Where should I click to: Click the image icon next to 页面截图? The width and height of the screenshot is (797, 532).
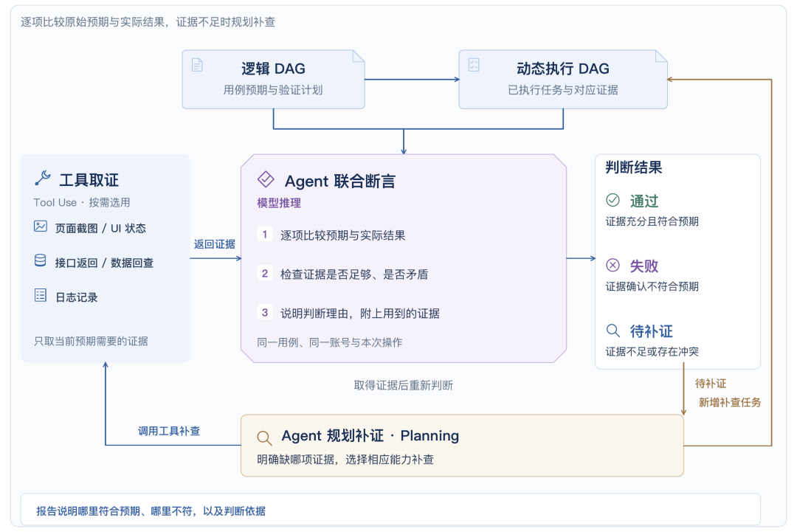tap(41, 227)
